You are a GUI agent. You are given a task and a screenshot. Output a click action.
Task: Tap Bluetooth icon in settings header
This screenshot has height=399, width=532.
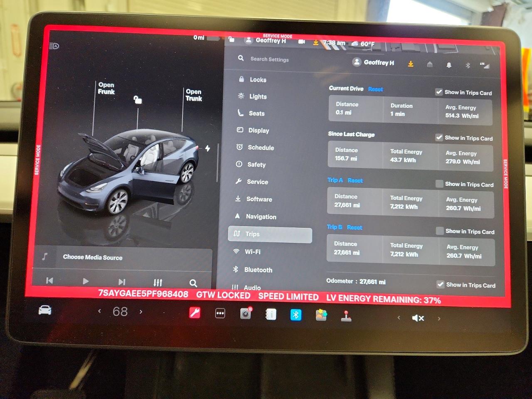coord(468,66)
